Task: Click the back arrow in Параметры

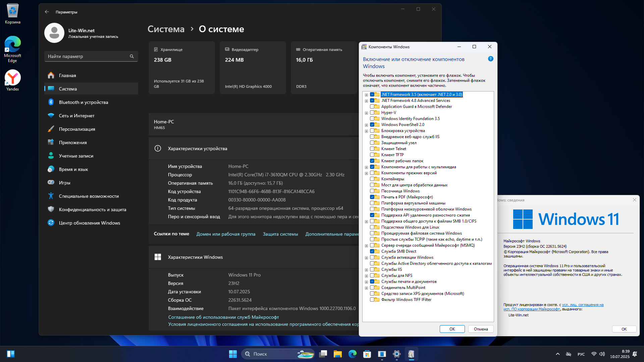Action: [47, 12]
